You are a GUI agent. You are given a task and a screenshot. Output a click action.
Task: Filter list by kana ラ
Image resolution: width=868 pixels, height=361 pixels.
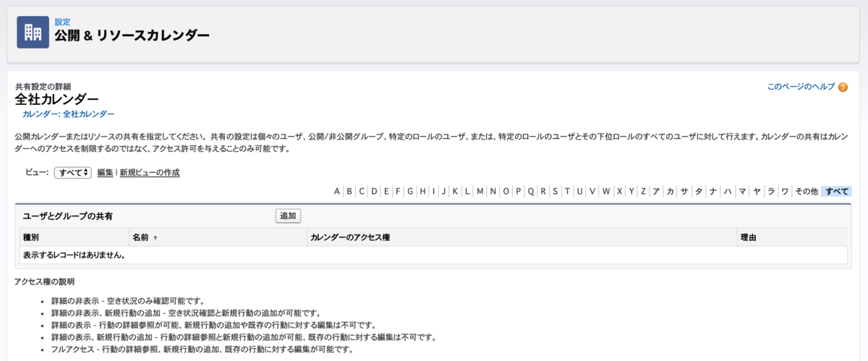771,192
